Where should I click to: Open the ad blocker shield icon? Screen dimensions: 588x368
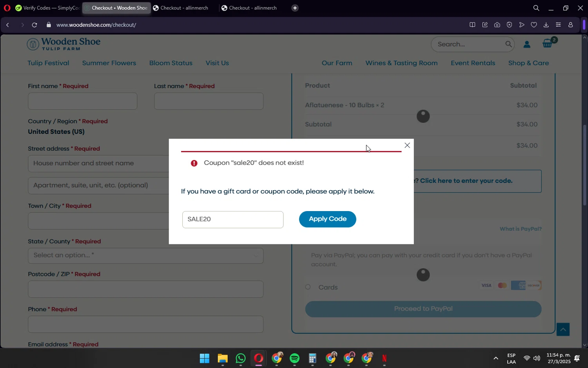[509, 25]
